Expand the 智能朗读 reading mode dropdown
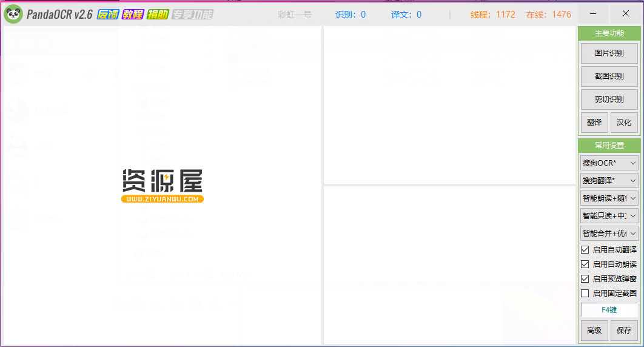 pos(609,198)
